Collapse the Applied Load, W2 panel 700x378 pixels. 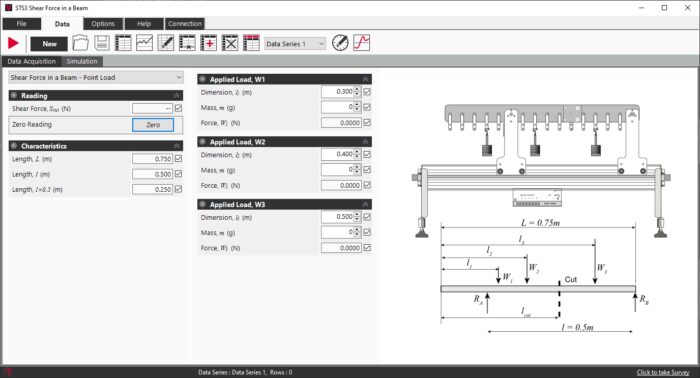pos(365,142)
